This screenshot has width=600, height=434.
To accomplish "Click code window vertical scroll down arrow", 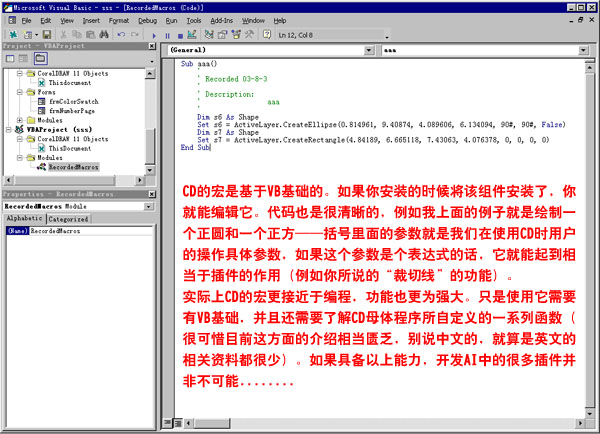I will pyautogui.click(x=590, y=413).
